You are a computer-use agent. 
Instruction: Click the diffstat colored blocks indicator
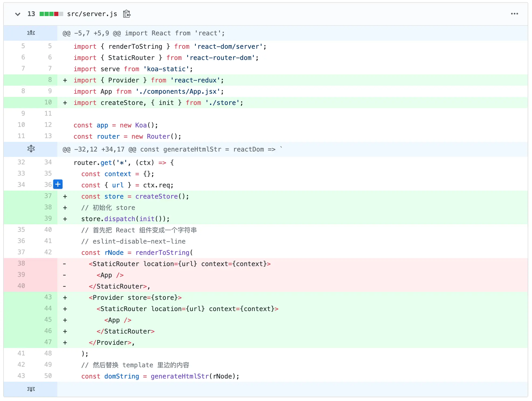coord(51,14)
